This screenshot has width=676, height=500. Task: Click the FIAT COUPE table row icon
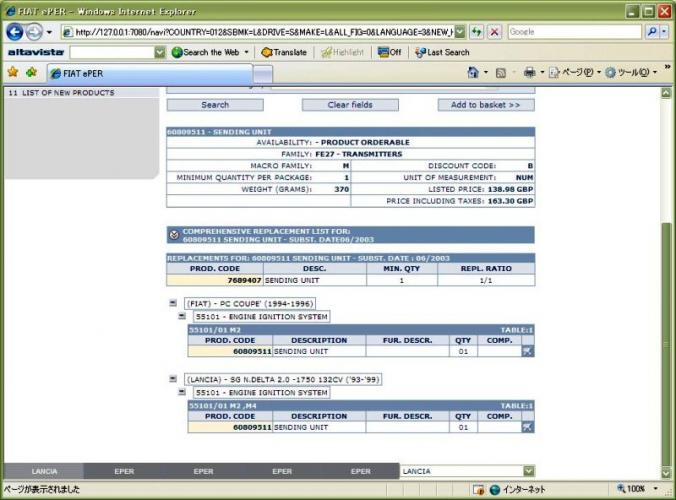click(x=527, y=351)
